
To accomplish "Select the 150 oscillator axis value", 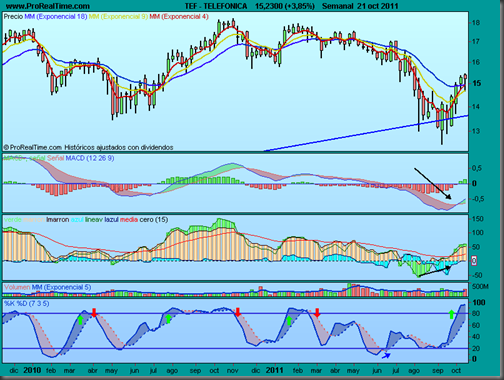I will tap(477, 219).
